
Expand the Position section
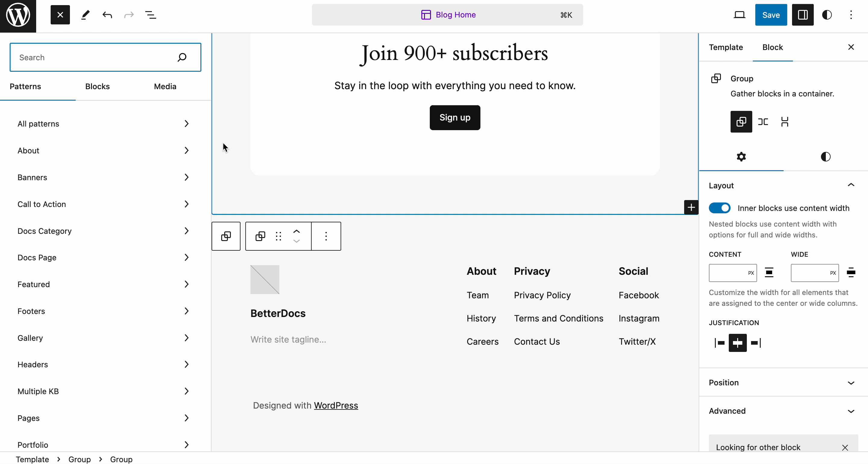tap(782, 383)
